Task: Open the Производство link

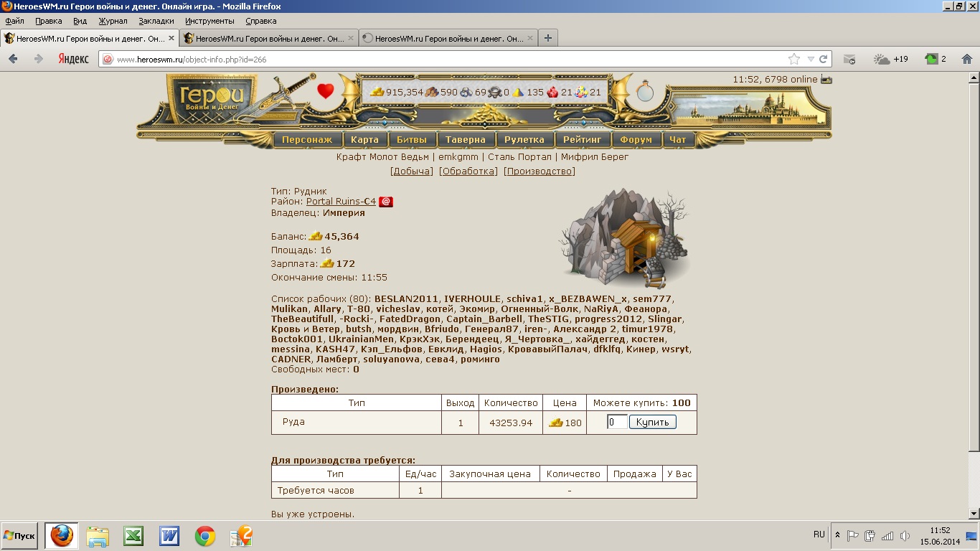Action: click(540, 171)
